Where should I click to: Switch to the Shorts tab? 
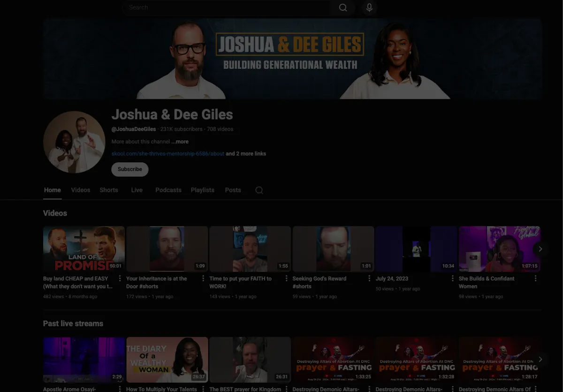[109, 190]
